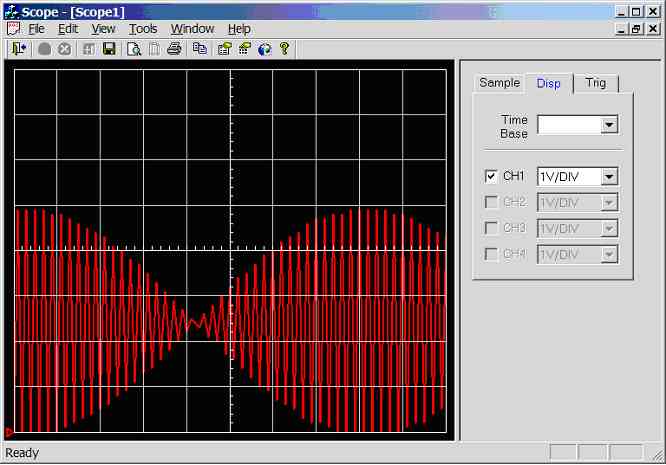Open the CH1 volts-per-division dropdown
The width and height of the screenshot is (666, 465).
point(609,176)
